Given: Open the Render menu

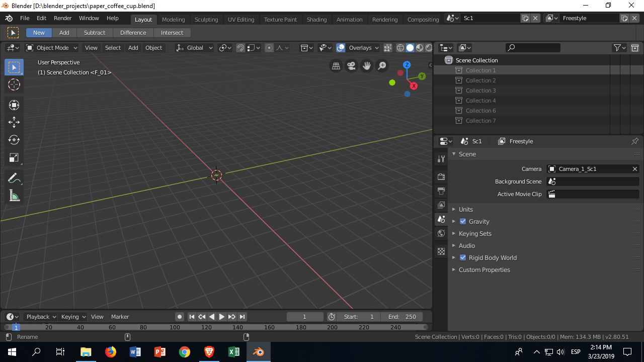Looking at the screenshot, I should [x=62, y=18].
